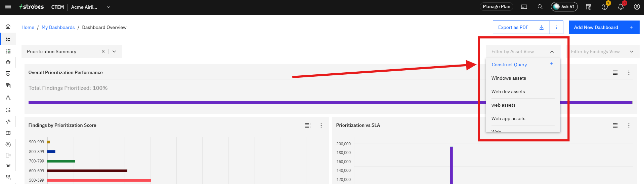Select Construct Query option

[x=523, y=65]
